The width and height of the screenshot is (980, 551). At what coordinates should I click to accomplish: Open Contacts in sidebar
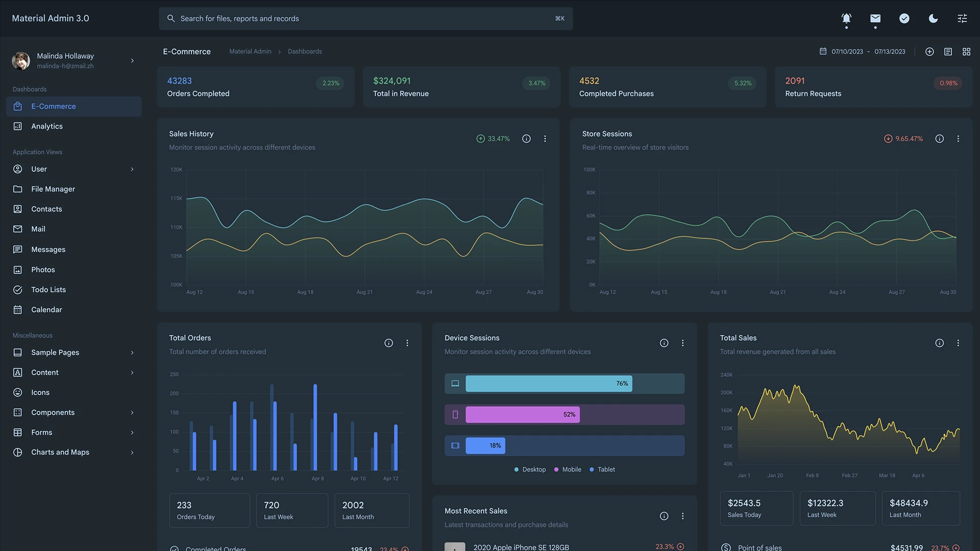(x=74, y=209)
